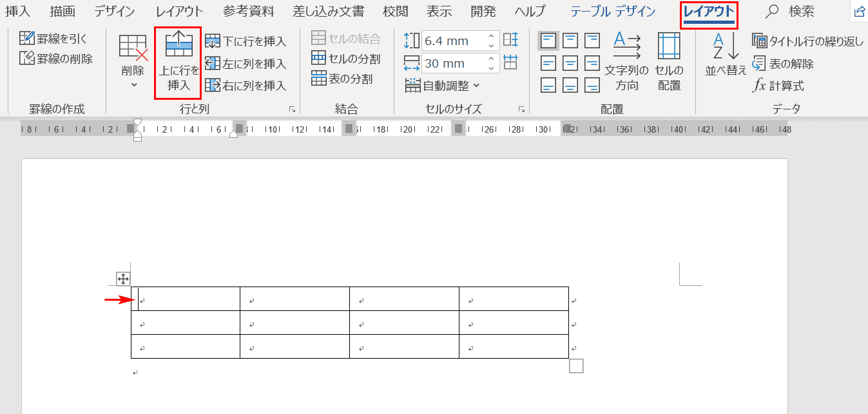
Task: Decrease column width with down stepper
Action: point(492,68)
